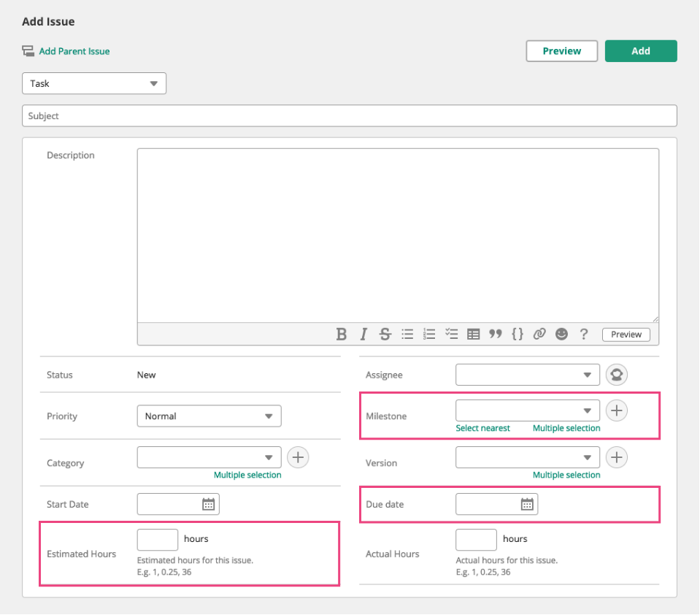
Task: Click Multiple selection under Category
Action: [247, 475]
